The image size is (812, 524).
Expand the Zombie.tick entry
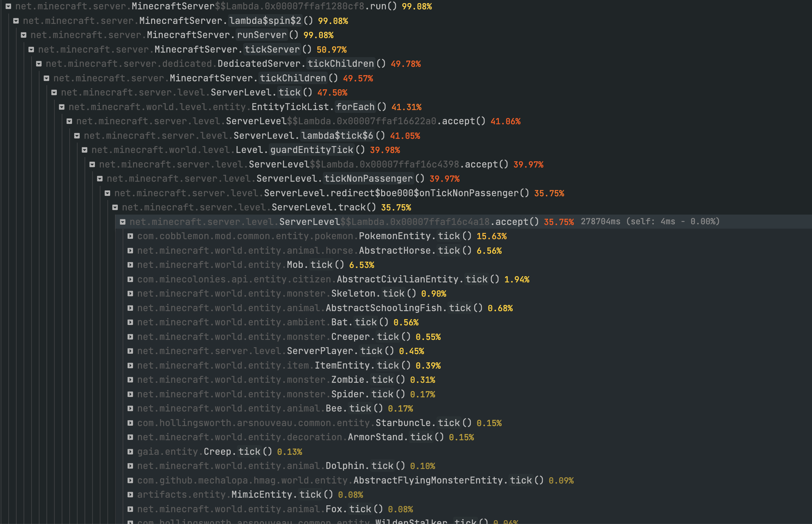(131, 380)
